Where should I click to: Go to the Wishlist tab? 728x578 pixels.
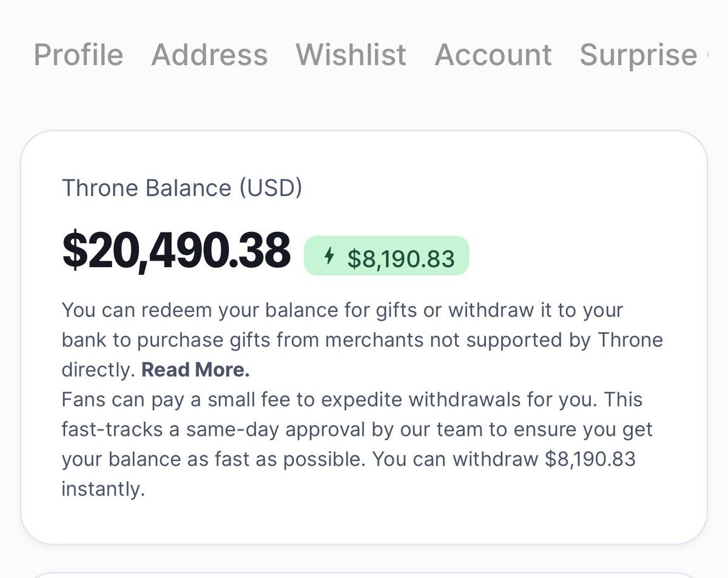pos(351,55)
